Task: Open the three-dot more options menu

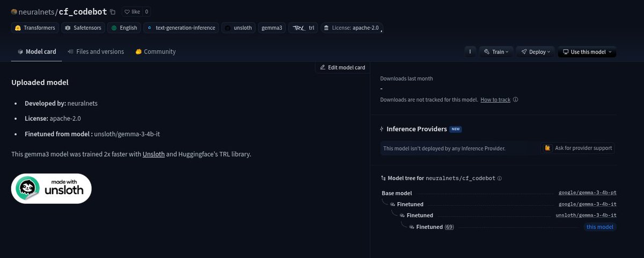Action: tap(470, 52)
